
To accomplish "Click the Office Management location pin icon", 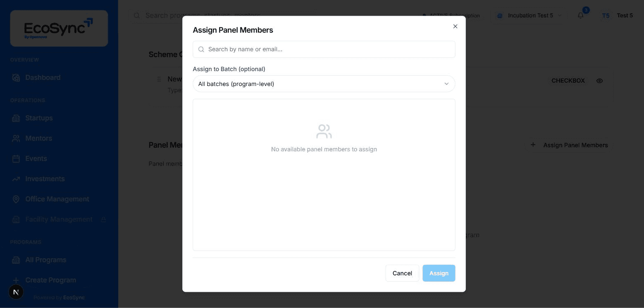I will (x=16, y=199).
